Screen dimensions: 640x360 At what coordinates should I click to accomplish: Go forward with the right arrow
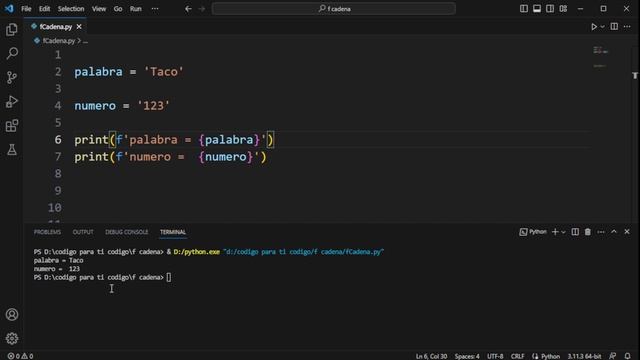point(202,9)
